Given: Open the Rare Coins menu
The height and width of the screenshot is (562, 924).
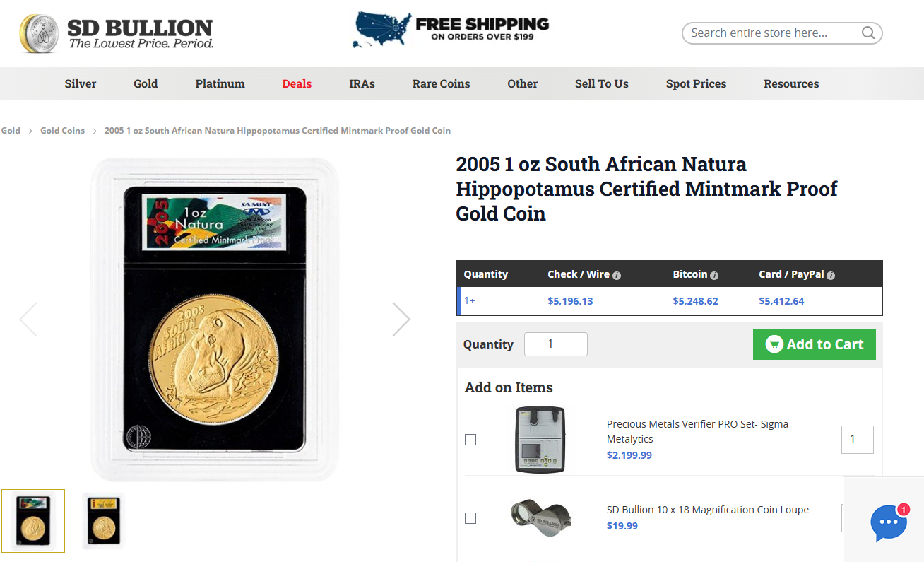Looking at the screenshot, I should [x=441, y=83].
